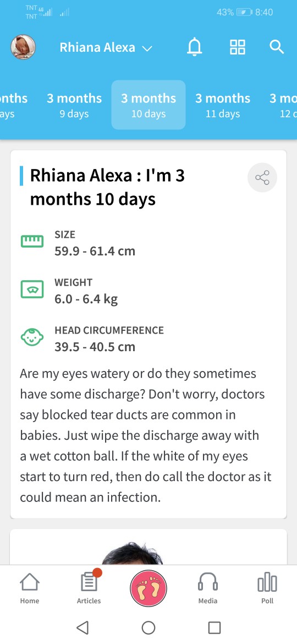The width and height of the screenshot is (297, 644).
Task: Tap the search magnifier icon
Action: tap(277, 47)
